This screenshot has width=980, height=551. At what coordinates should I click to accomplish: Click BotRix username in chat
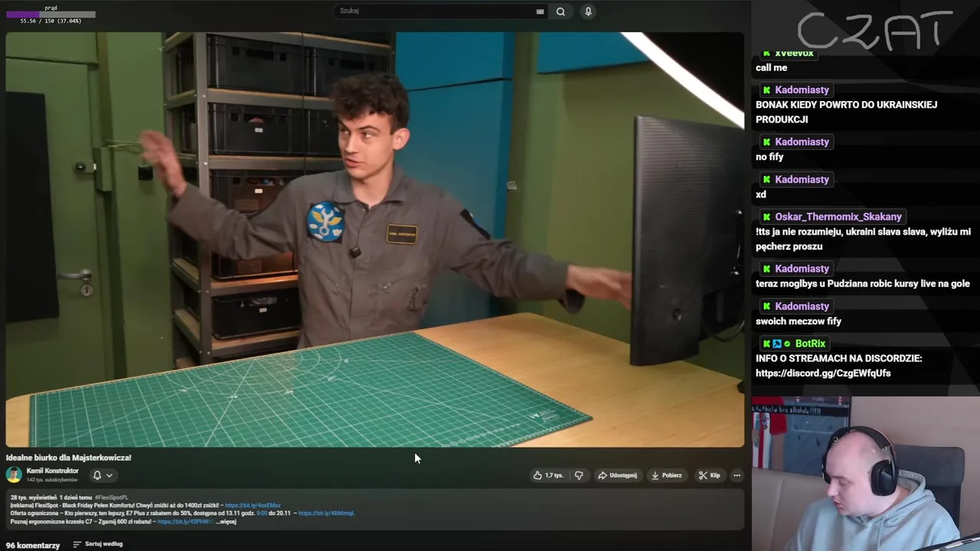[810, 344]
